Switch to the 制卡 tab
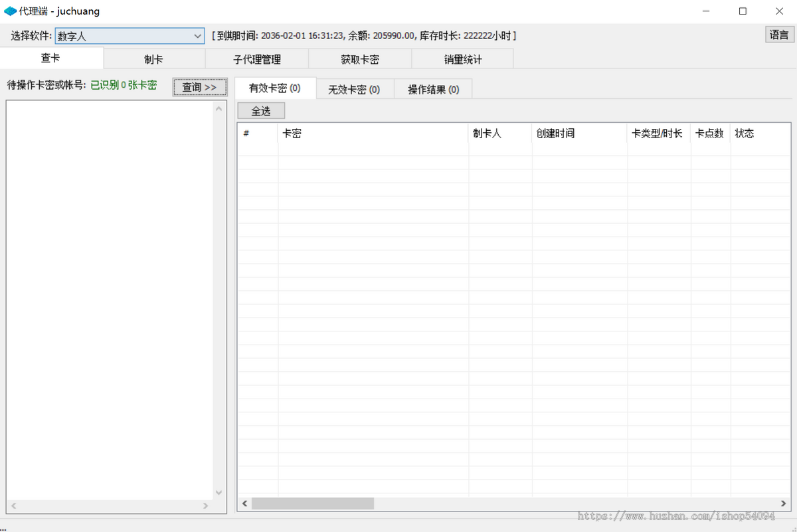This screenshot has height=532, width=797. [154, 59]
